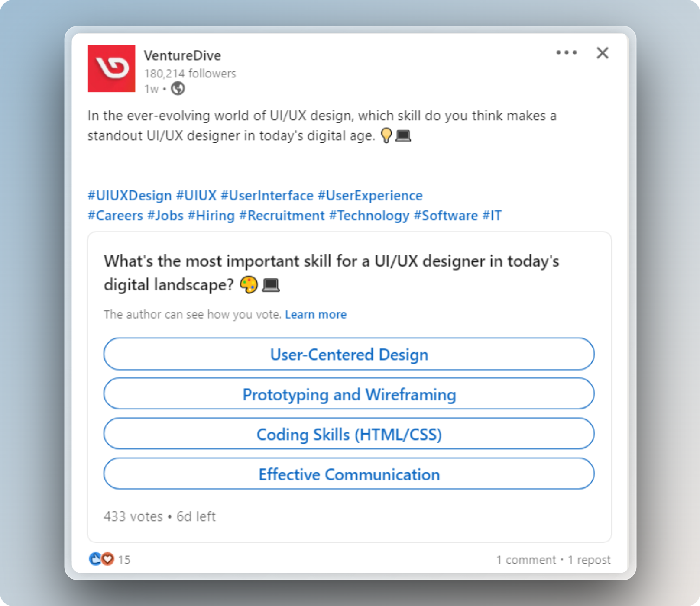Click the 433 votes count
The width and height of the screenshot is (700, 606).
133,516
